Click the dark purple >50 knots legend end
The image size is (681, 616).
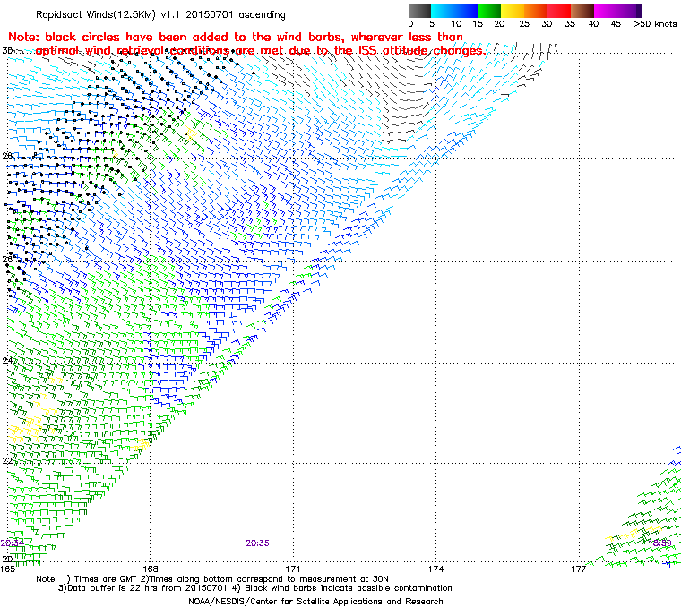(639, 11)
